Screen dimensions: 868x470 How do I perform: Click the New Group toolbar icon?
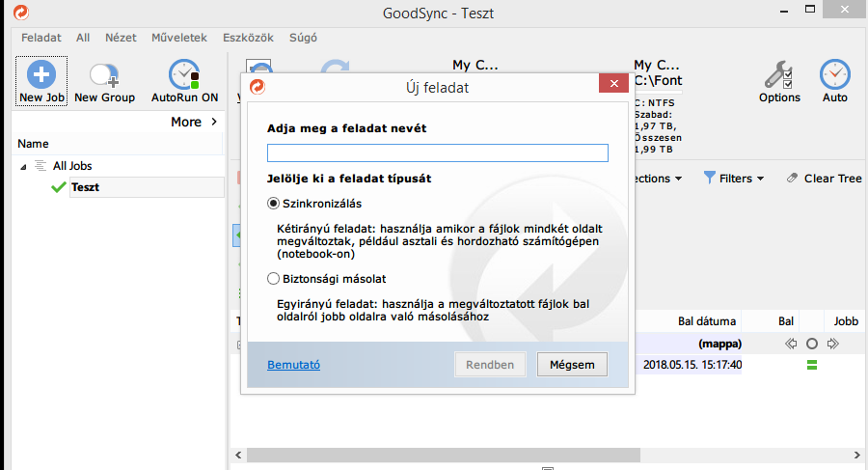tap(103, 75)
